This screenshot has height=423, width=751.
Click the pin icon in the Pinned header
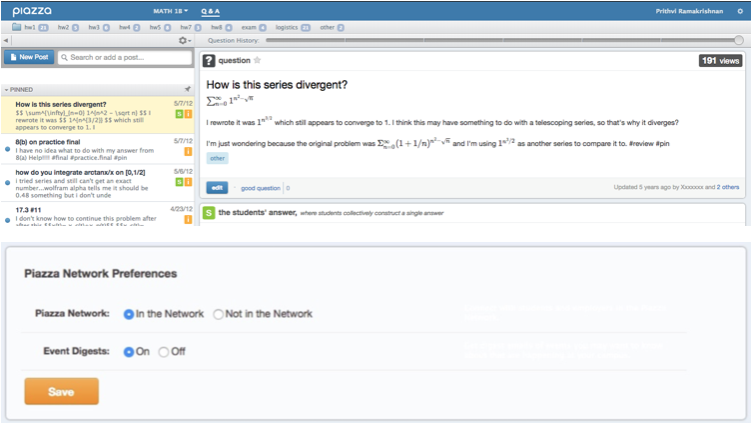coord(188,89)
